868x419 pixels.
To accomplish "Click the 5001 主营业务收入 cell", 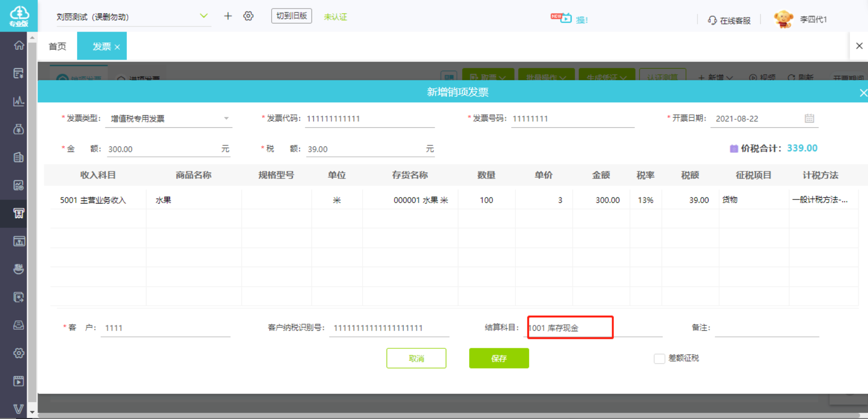I will (x=98, y=200).
